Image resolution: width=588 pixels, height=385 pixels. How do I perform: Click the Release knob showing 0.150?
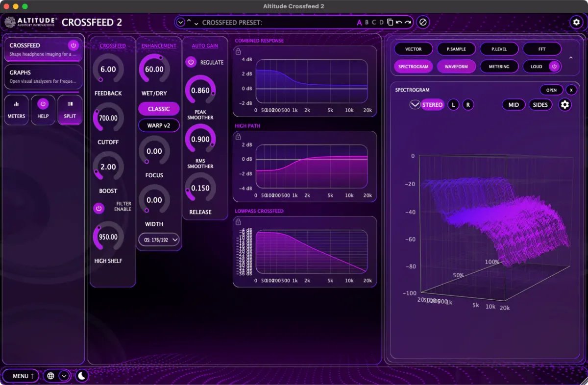click(200, 188)
